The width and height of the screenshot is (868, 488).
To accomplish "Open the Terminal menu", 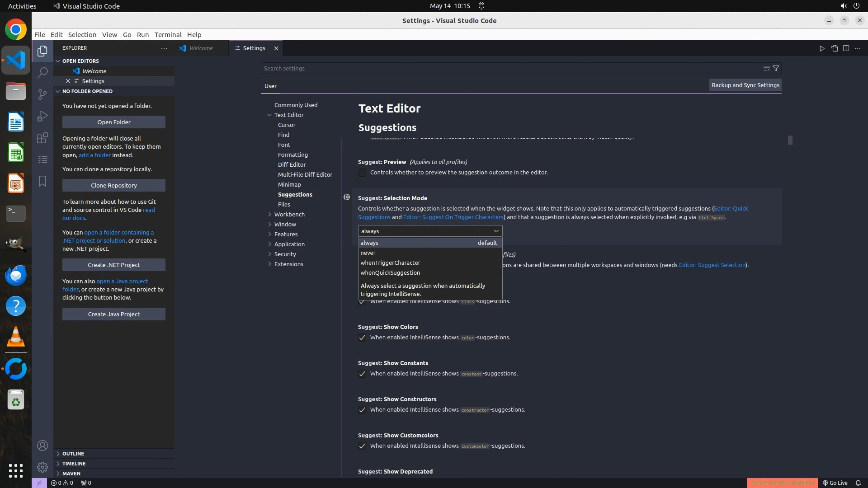I will coord(168,35).
